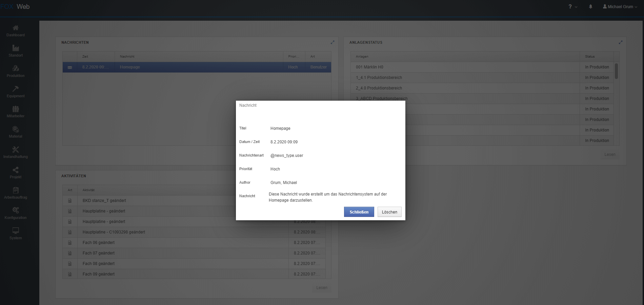644x305 pixels.
Task: Select the Equipment hammer icon
Action: pyautogui.click(x=16, y=89)
